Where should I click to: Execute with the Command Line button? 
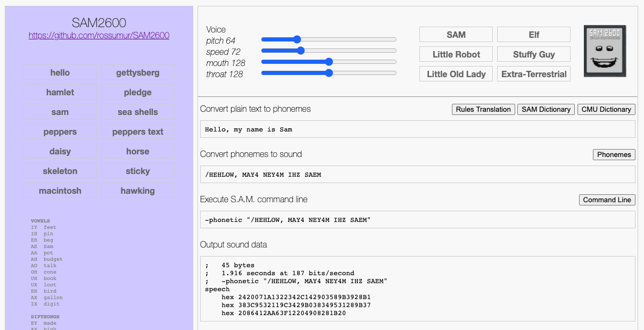pos(607,200)
